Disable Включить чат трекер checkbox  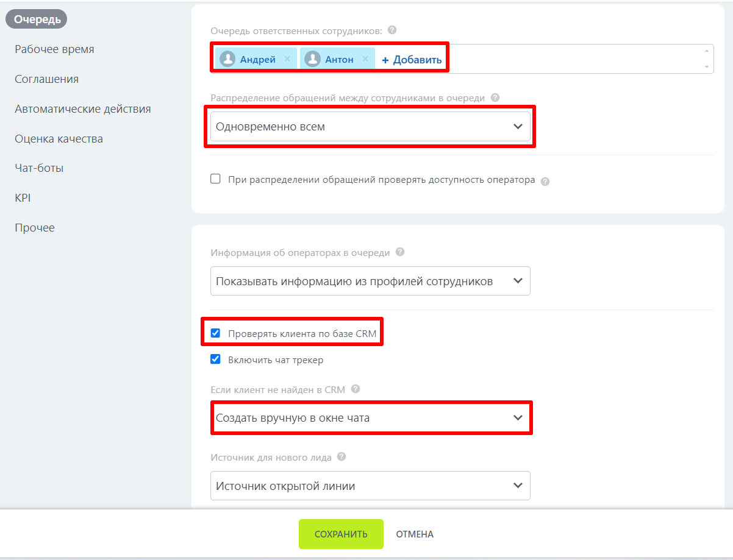215,360
